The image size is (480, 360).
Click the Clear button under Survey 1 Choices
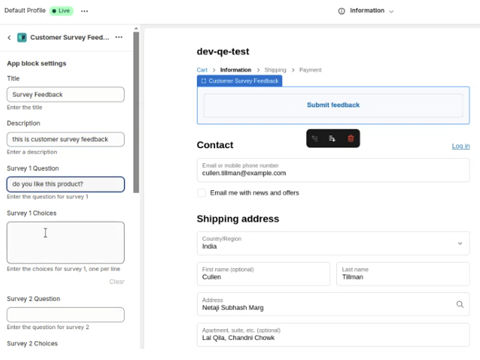(117, 282)
